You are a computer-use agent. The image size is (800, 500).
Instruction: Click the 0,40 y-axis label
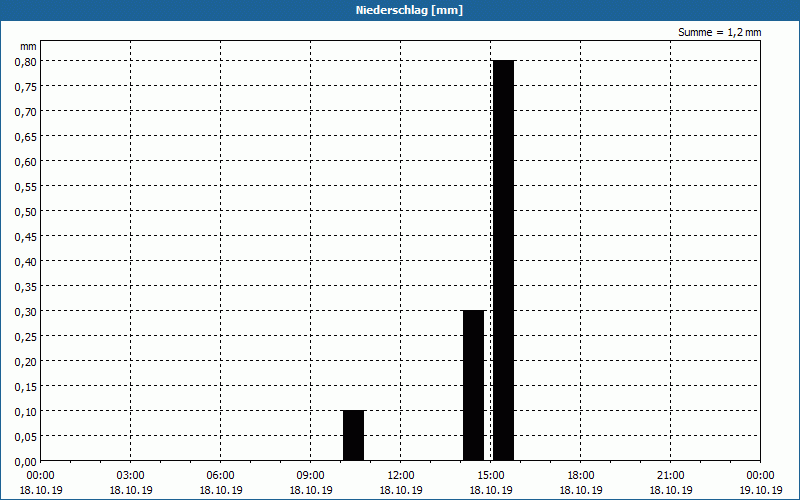(26, 262)
